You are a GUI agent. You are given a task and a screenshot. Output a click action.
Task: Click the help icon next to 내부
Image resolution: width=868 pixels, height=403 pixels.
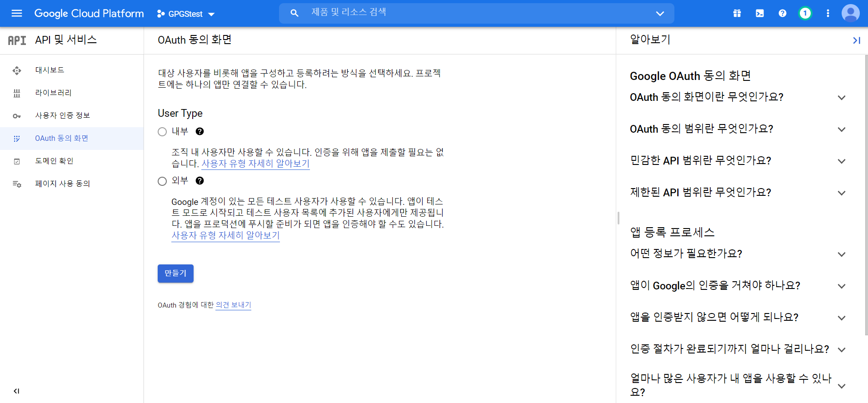(200, 131)
